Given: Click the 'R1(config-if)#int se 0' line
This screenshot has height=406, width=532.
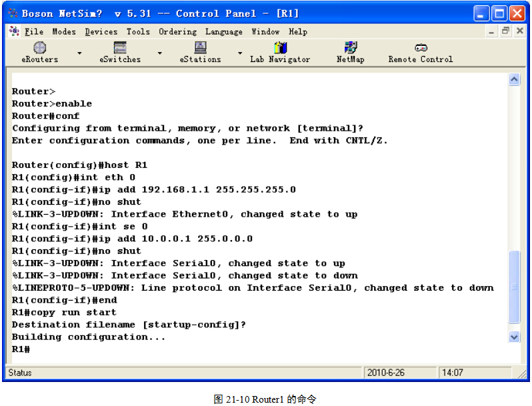Looking at the screenshot, I should 80,227.
